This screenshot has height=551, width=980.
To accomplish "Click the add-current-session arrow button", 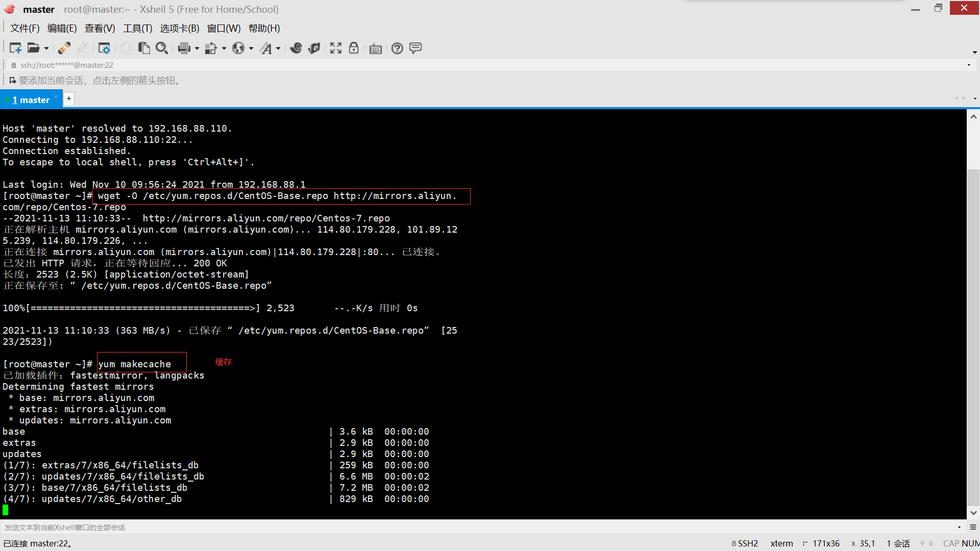I will click(x=13, y=81).
